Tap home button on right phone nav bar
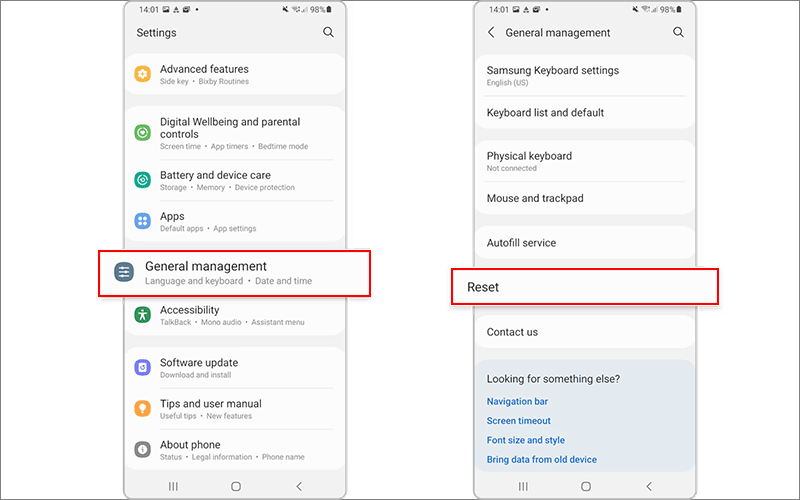 (x=586, y=486)
